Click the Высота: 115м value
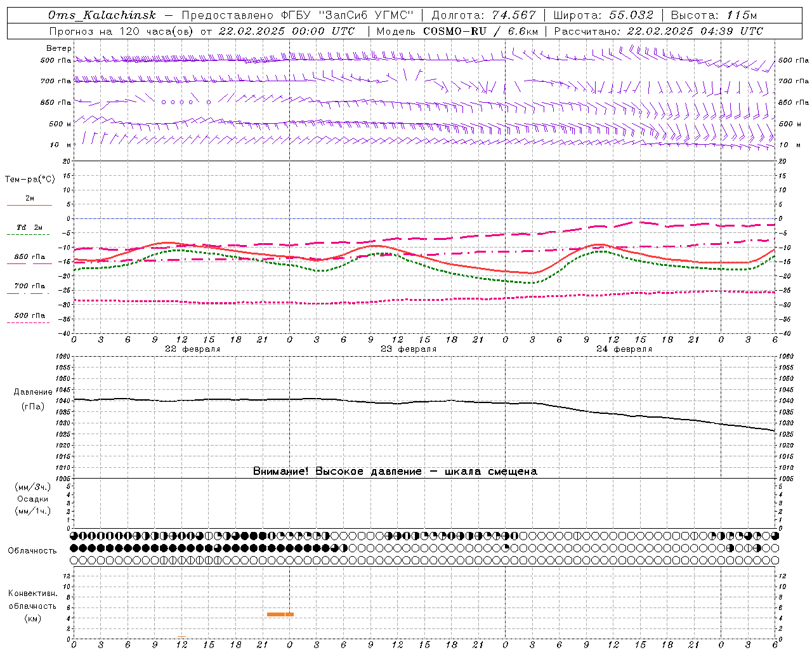 pyautogui.click(x=714, y=15)
